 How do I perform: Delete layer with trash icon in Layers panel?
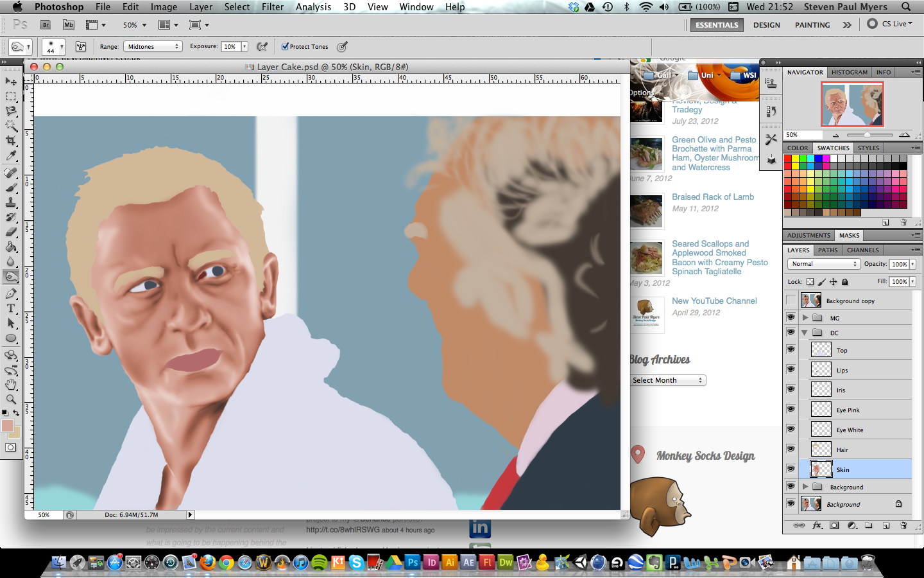click(x=903, y=525)
